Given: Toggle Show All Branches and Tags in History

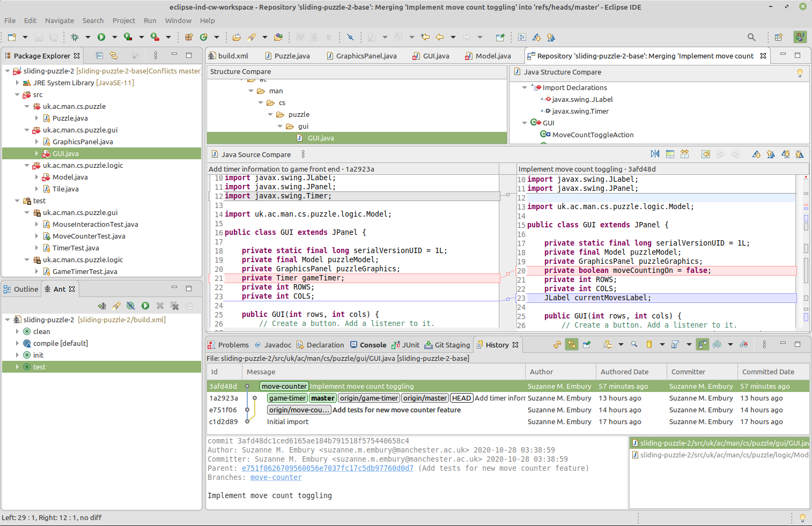Looking at the screenshot, I should [717, 344].
